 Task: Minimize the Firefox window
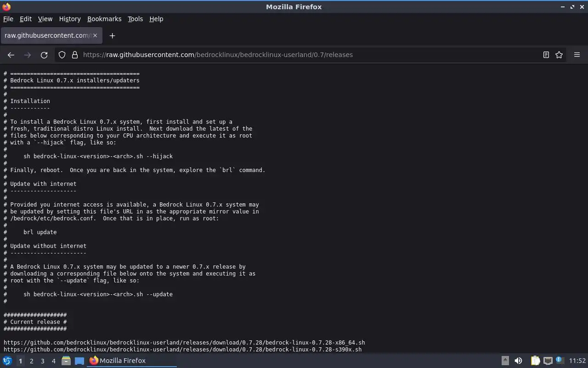(563, 7)
